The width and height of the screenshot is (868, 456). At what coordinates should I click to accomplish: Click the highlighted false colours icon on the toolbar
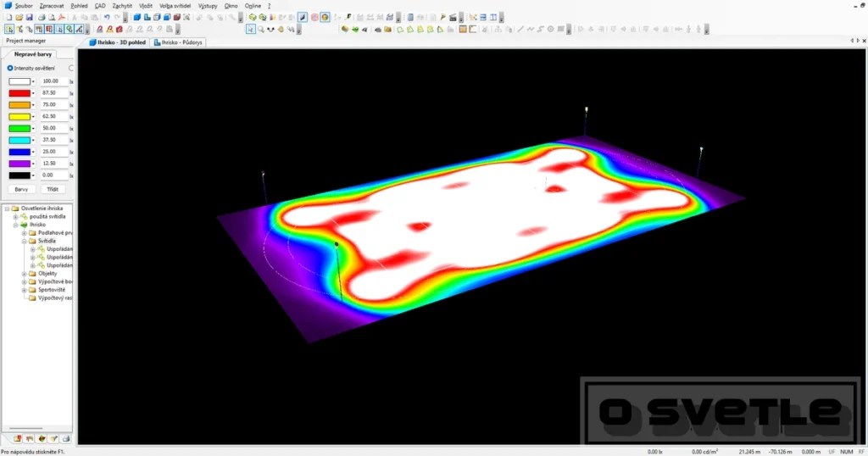click(x=325, y=17)
